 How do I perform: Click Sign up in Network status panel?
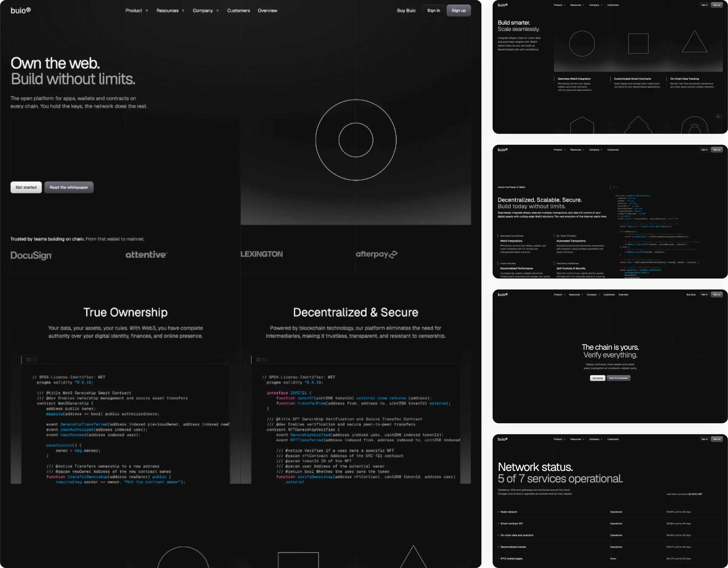[x=717, y=439]
